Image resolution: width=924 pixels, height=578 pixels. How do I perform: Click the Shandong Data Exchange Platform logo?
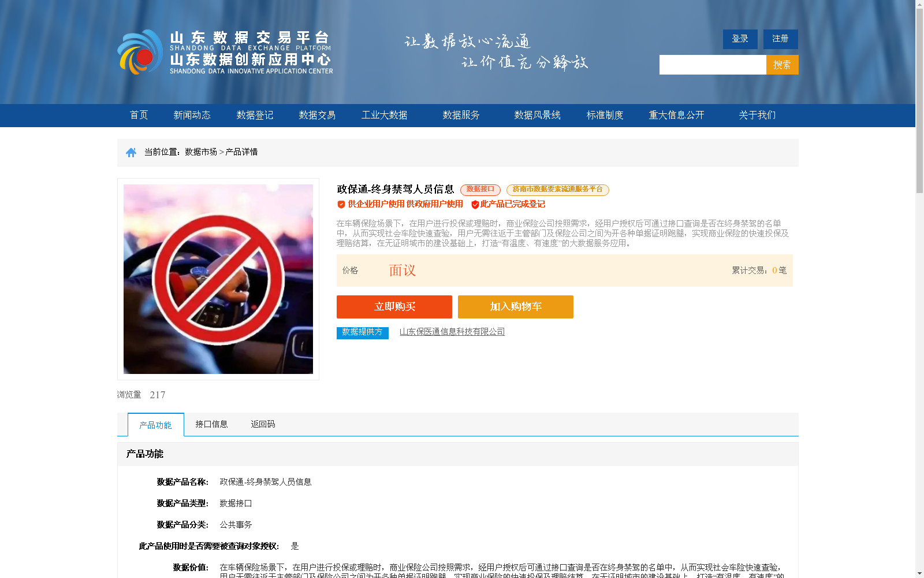[225, 52]
